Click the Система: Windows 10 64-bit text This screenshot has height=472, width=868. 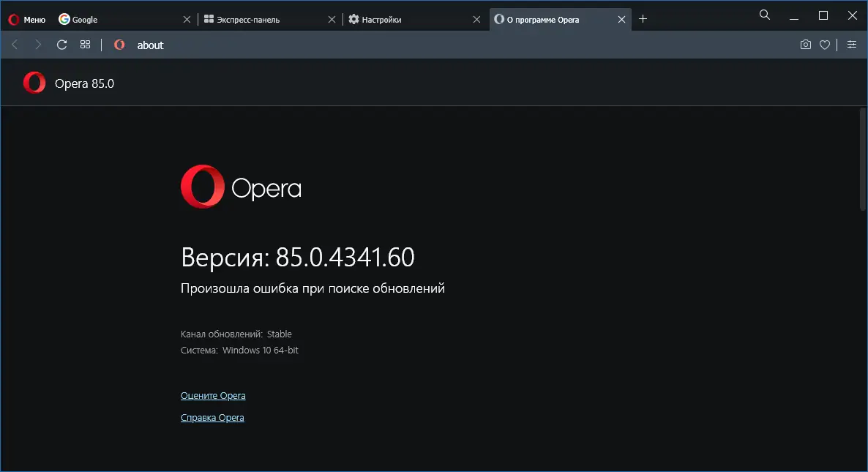click(239, 351)
